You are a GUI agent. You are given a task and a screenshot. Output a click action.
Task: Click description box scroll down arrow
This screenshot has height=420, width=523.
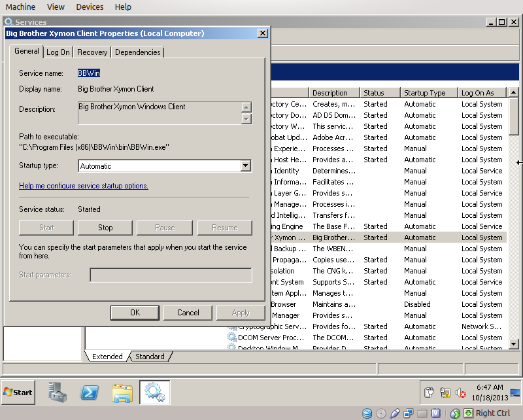[x=246, y=118]
